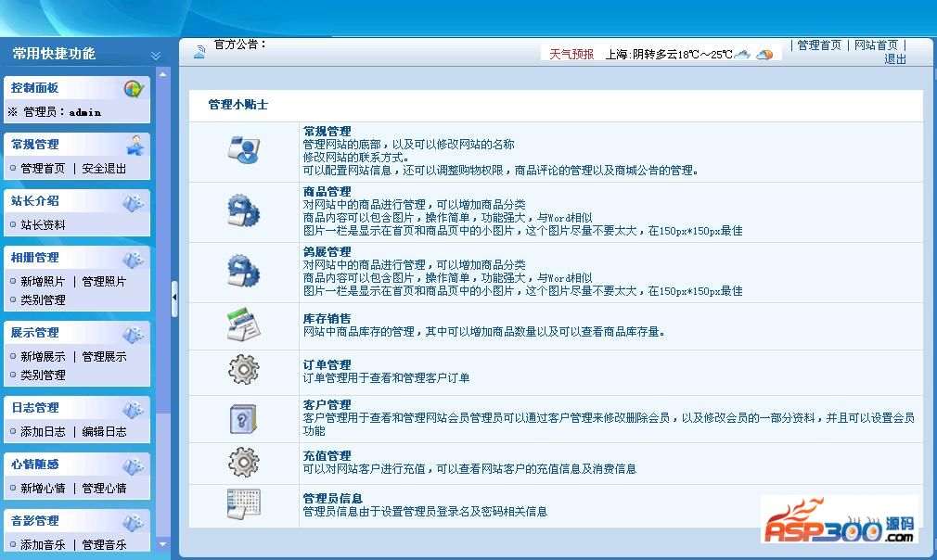Click the gear icon beside 展示管理
This screenshot has height=560, width=937.
coord(133,335)
